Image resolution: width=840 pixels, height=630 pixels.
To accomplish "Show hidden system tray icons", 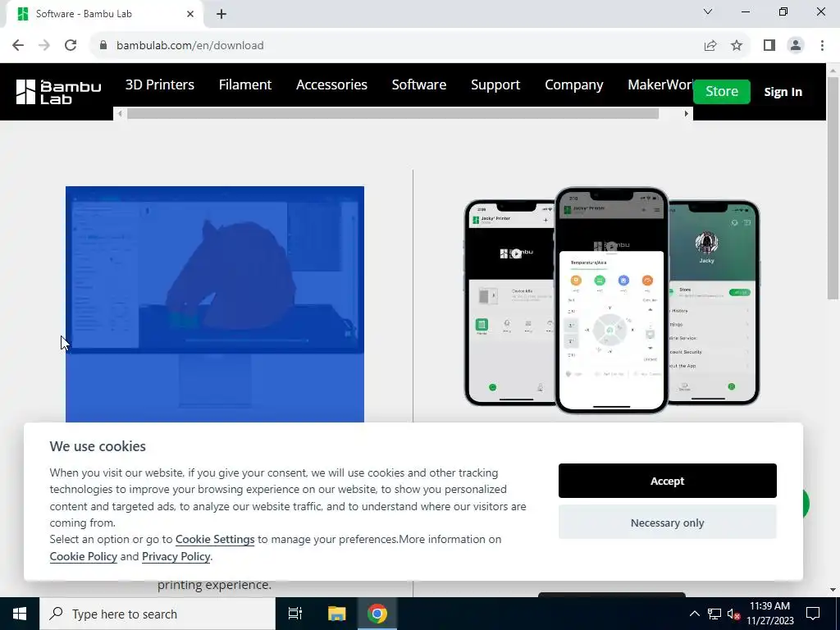I will point(694,614).
